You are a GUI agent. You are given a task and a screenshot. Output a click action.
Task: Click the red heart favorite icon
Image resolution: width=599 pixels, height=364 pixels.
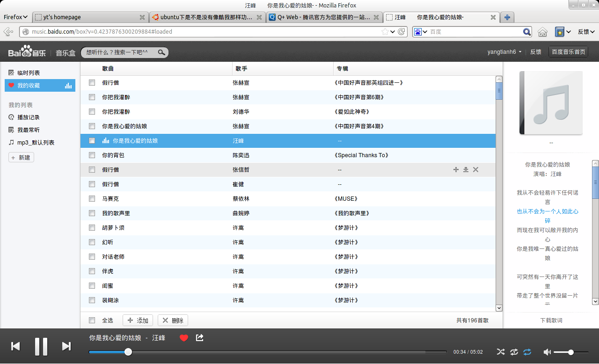pyautogui.click(x=184, y=338)
